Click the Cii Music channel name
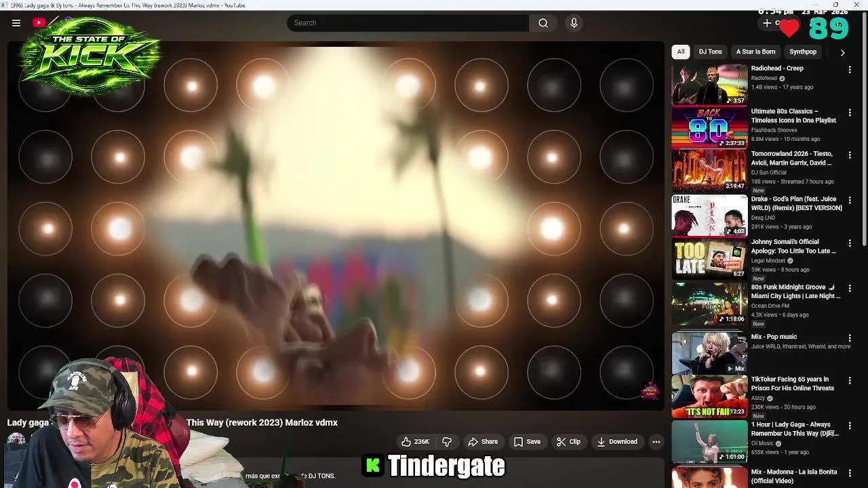Viewport: 868px width, 488px height. [763, 444]
